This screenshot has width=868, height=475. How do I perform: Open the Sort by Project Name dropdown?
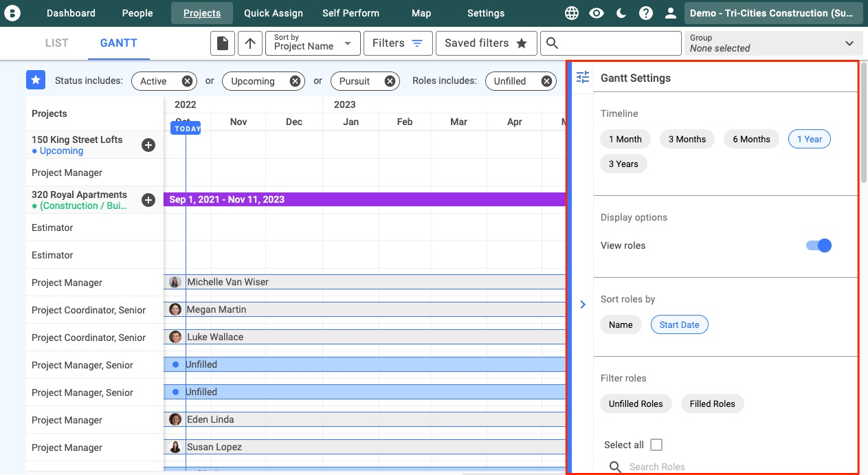click(313, 43)
